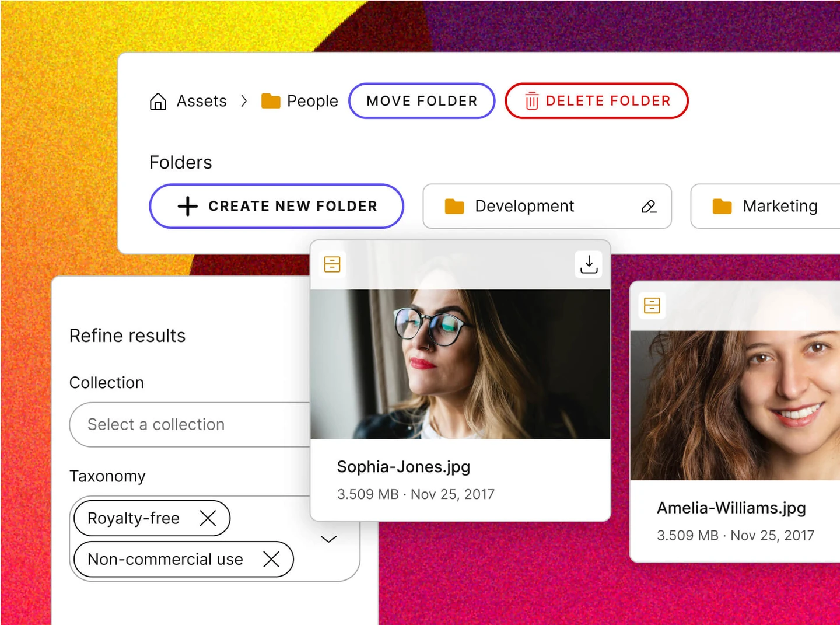Open the People breadcrumb item
The width and height of the screenshot is (840, 625).
pyautogui.click(x=312, y=101)
